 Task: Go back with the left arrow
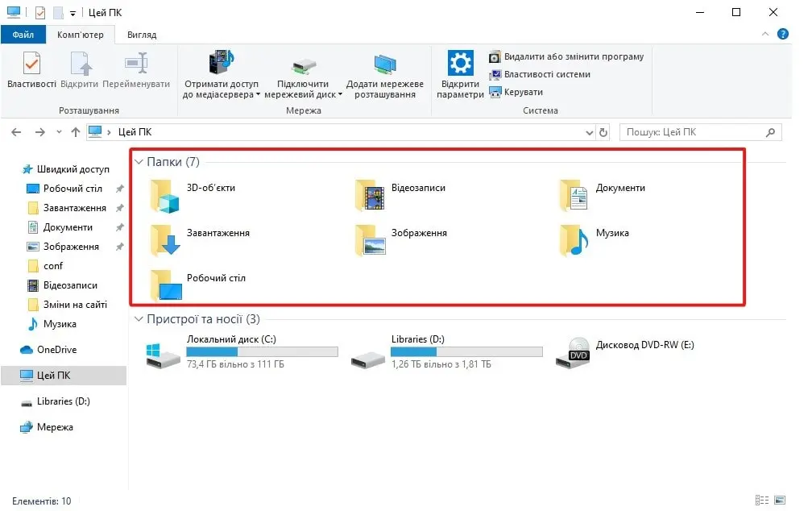pyautogui.click(x=16, y=132)
